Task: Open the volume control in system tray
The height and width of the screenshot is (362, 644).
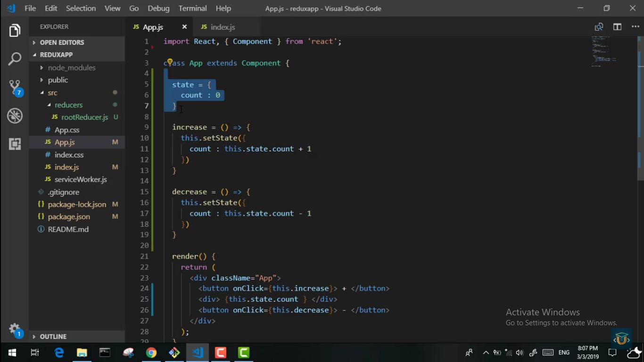Action: pyautogui.click(x=520, y=353)
